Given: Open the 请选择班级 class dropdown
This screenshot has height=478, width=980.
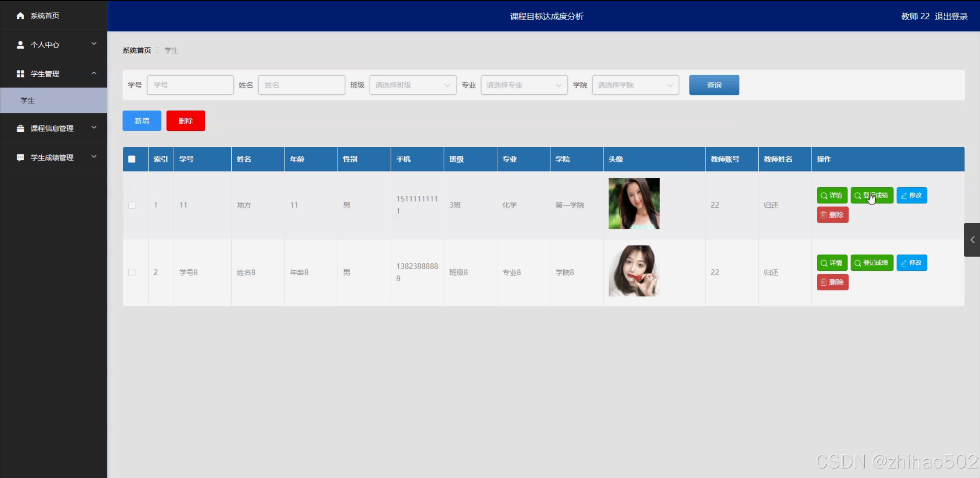Looking at the screenshot, I should [x=412, y=85].
